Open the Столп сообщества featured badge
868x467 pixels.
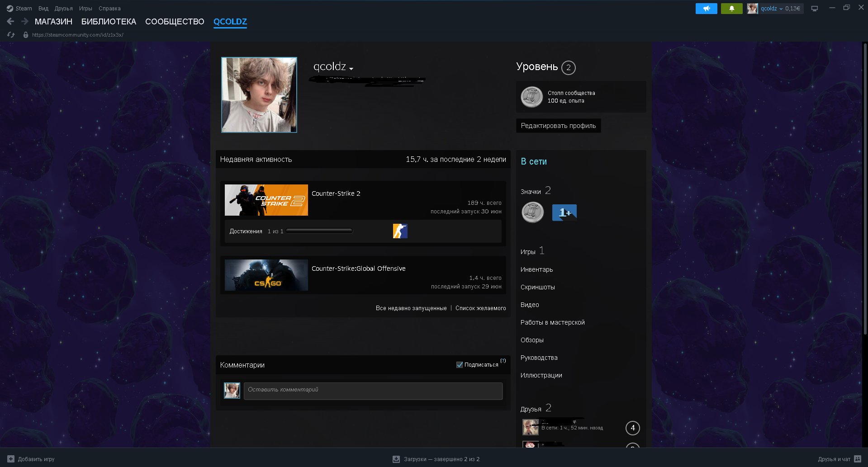(x=581, y=97)
